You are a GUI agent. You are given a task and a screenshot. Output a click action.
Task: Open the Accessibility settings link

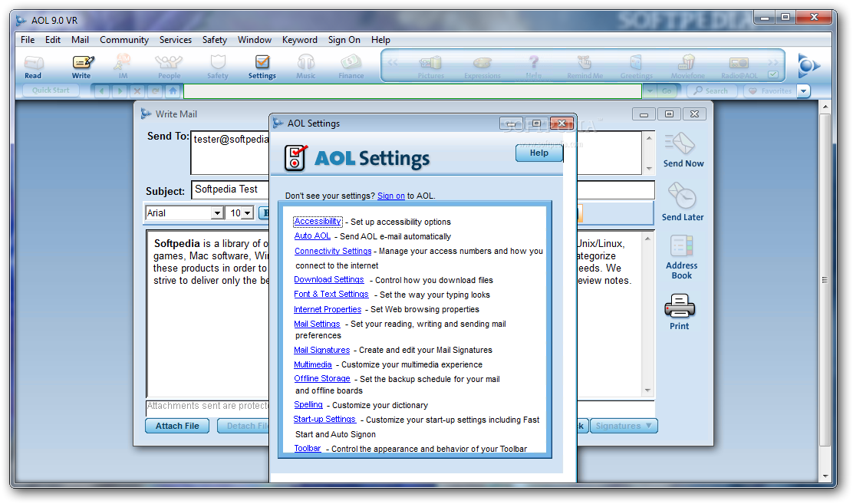tap(318, 222)
